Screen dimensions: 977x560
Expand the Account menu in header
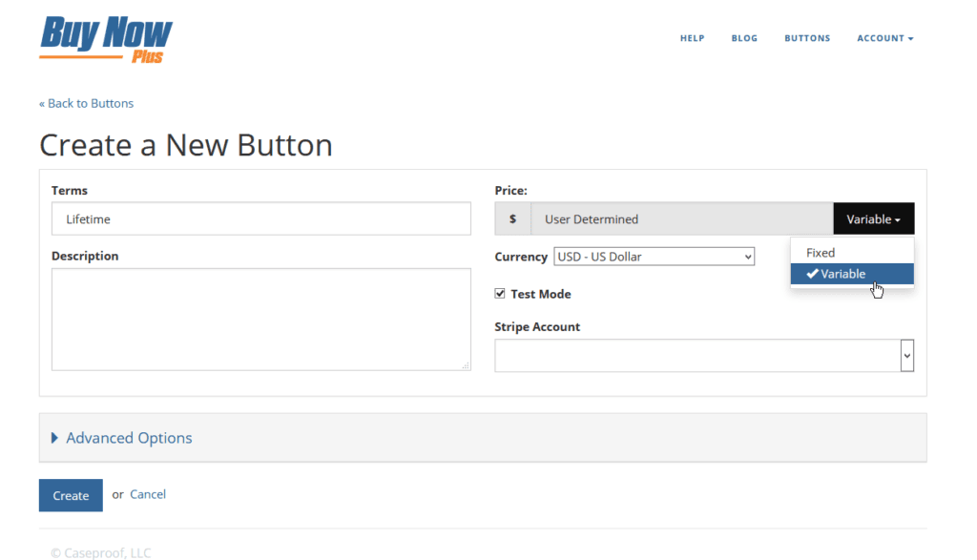pyautogui.click(x=884, y=38)
